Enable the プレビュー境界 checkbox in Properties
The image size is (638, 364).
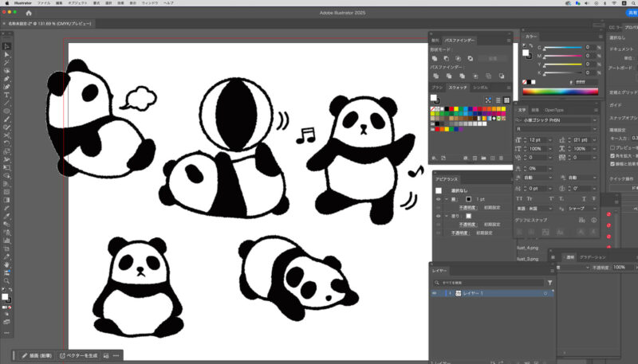pyautogui.click(x=612, y=147)
